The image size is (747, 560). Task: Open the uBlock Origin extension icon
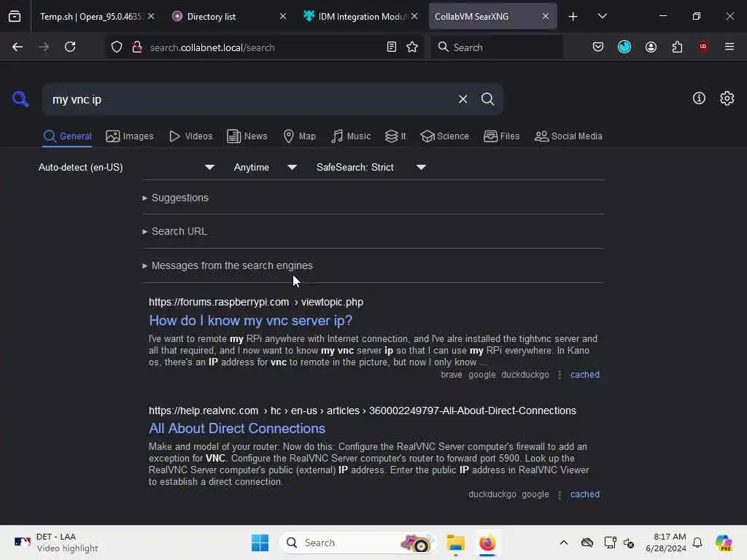[x=703, y=46]
